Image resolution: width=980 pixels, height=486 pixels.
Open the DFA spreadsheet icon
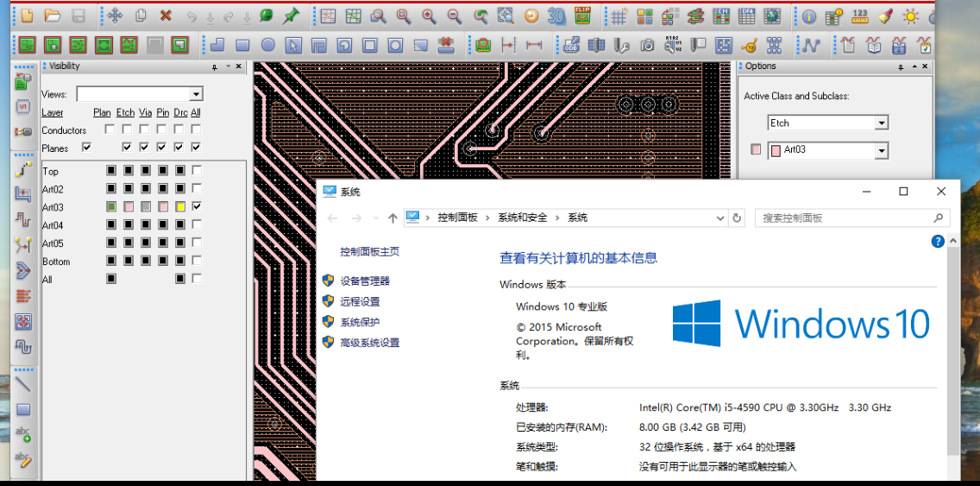click(746, 17)
